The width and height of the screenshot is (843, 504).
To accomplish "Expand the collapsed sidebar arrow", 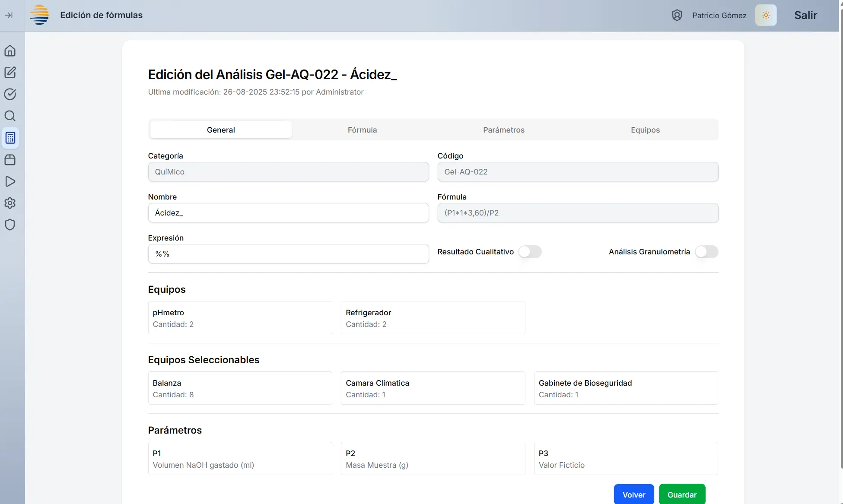I will tap(9, 15).
